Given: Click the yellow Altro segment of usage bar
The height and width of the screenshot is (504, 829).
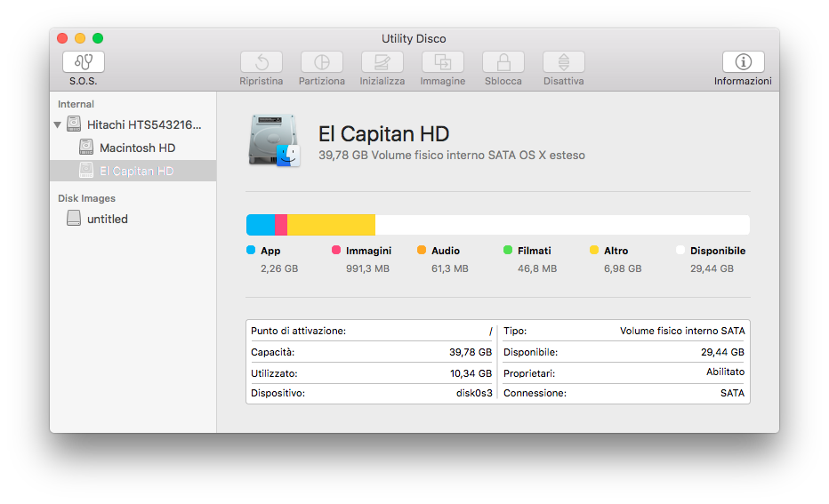Looking at the screenshot, I should coord(332,225).
